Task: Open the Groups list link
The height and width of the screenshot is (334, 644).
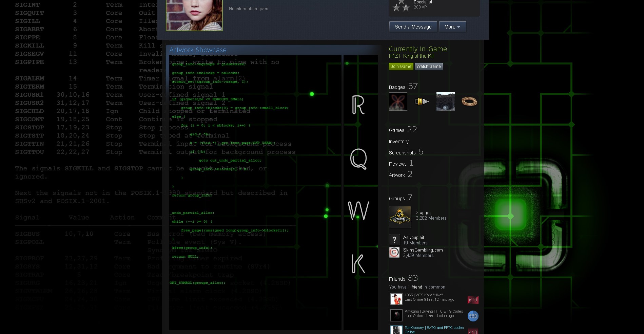Action: (401, 198)
